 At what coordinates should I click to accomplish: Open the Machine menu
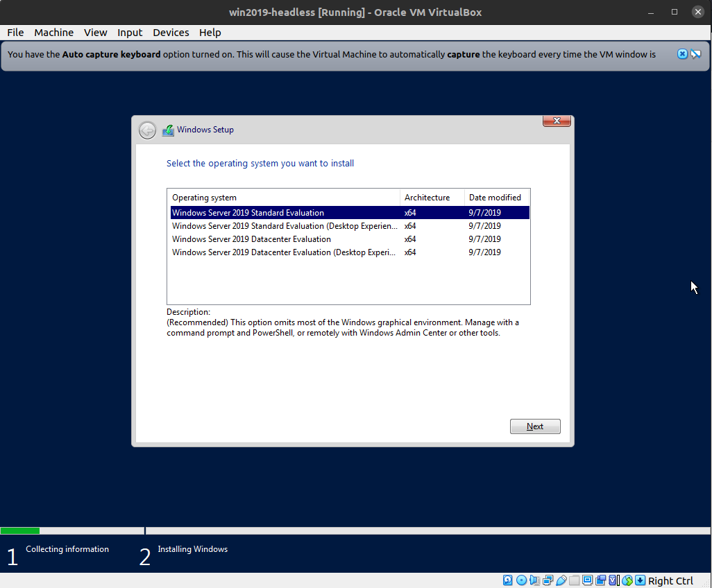[x=53, y=33]
